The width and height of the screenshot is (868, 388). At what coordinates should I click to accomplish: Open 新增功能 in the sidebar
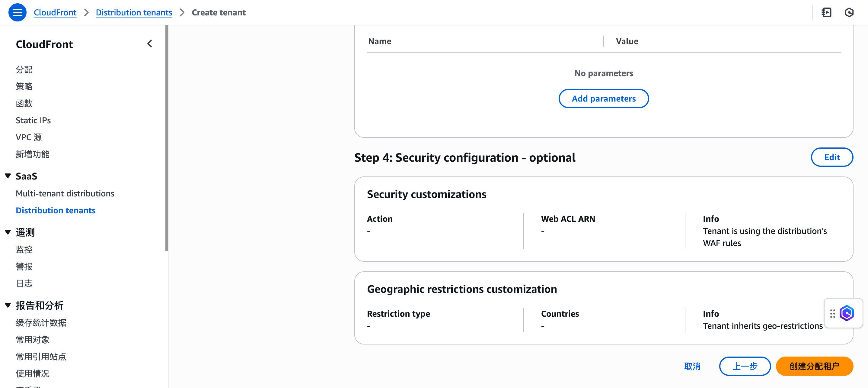click(33, 154)
